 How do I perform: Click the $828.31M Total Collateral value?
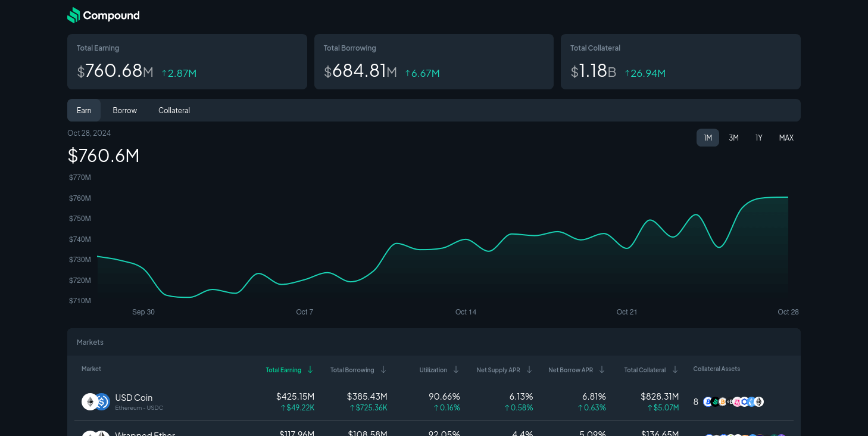[x=660, y=397]
